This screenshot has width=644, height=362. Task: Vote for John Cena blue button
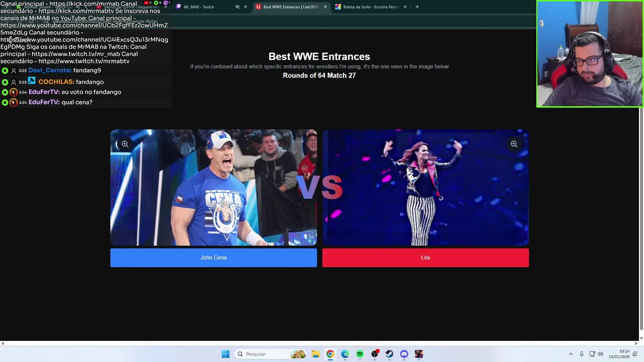click(213, 257)
